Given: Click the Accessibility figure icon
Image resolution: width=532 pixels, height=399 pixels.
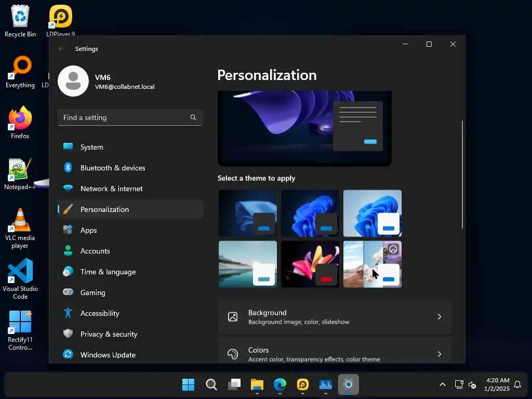Looking at the screenshot, I should (68, 313).
